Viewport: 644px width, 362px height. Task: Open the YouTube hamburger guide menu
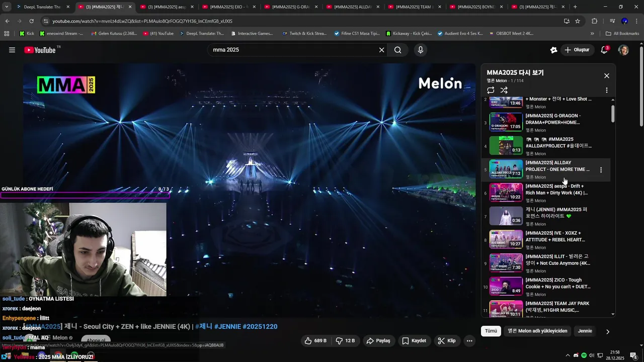pos(12,50)
